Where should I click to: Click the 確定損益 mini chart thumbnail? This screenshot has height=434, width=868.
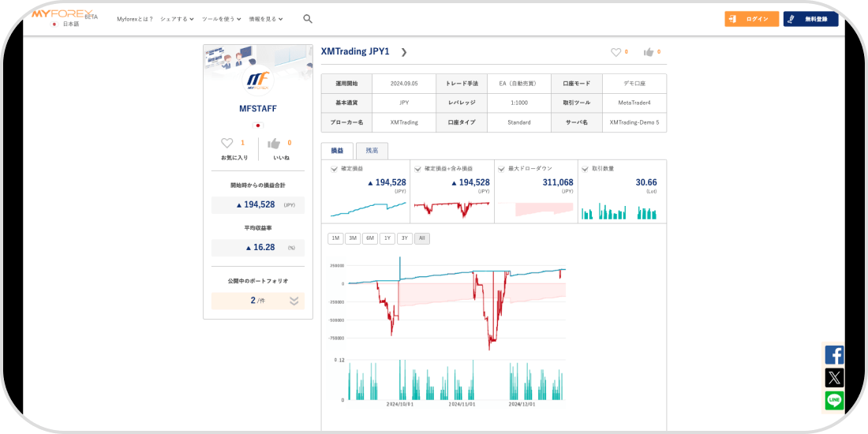[x=369, y=211]
